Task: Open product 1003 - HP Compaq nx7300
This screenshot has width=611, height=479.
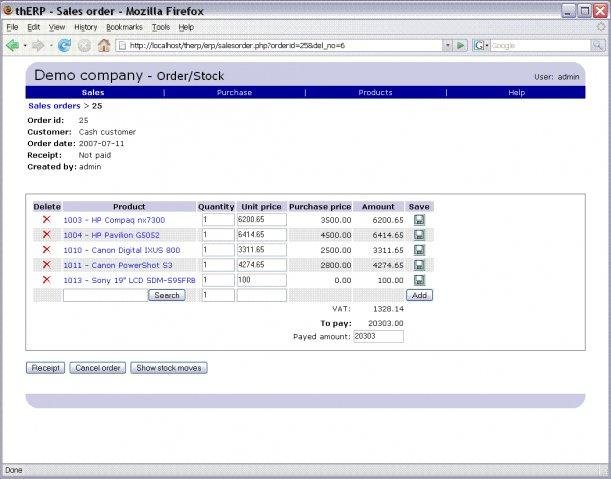Action: (114, 220)
